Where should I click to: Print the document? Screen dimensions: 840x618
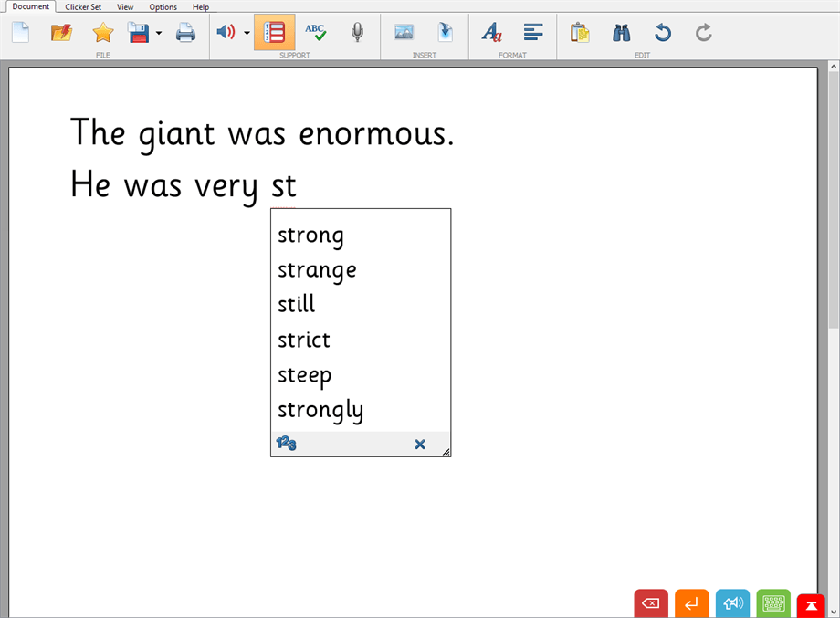[x=186, y=32]
